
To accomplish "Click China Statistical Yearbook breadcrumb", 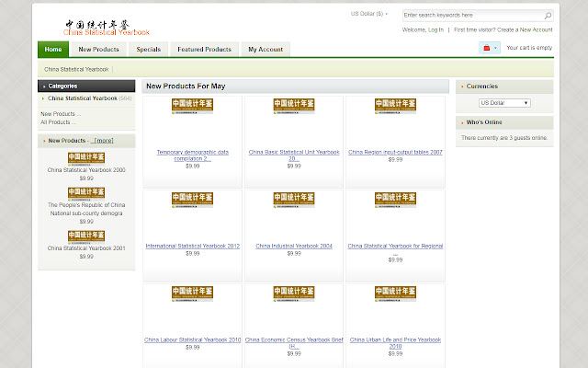I will tap(76, 70).
